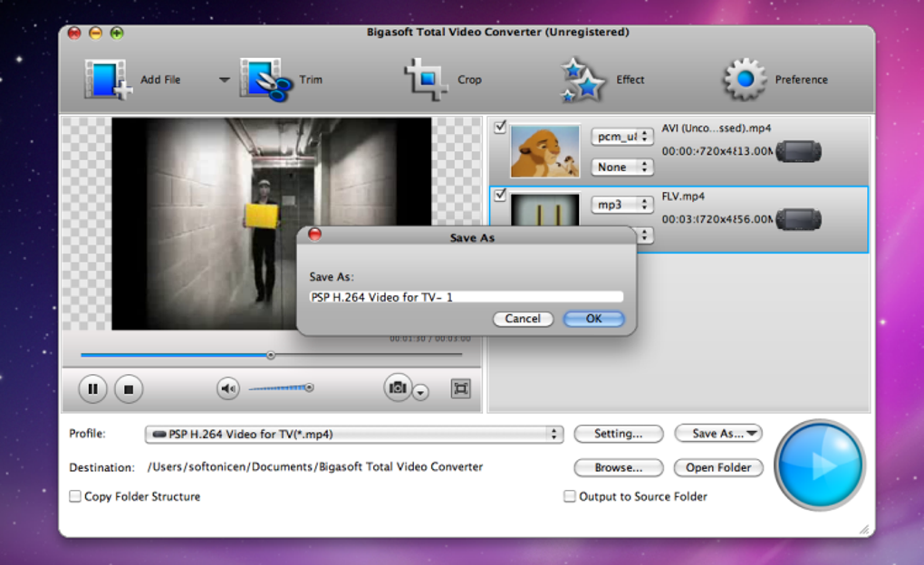Click the Crop tool icon
Image resolution: width=924 pixels, height=565 pixels.
426,79
